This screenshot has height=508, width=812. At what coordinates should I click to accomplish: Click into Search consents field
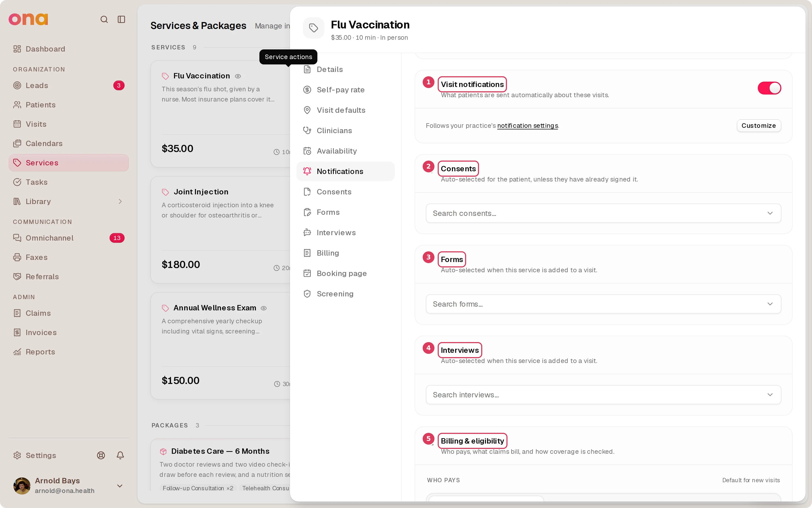point(603,213)
